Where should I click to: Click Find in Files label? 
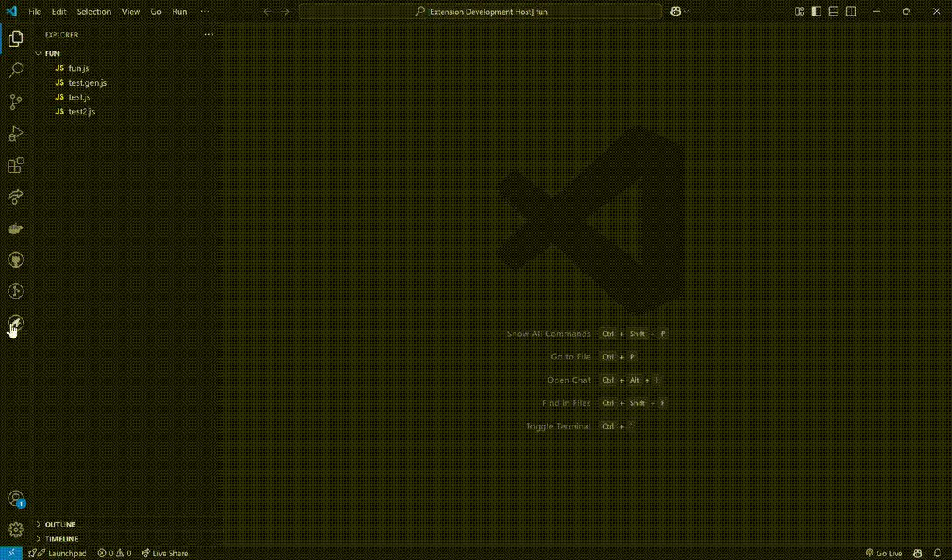tap(566, 403)
